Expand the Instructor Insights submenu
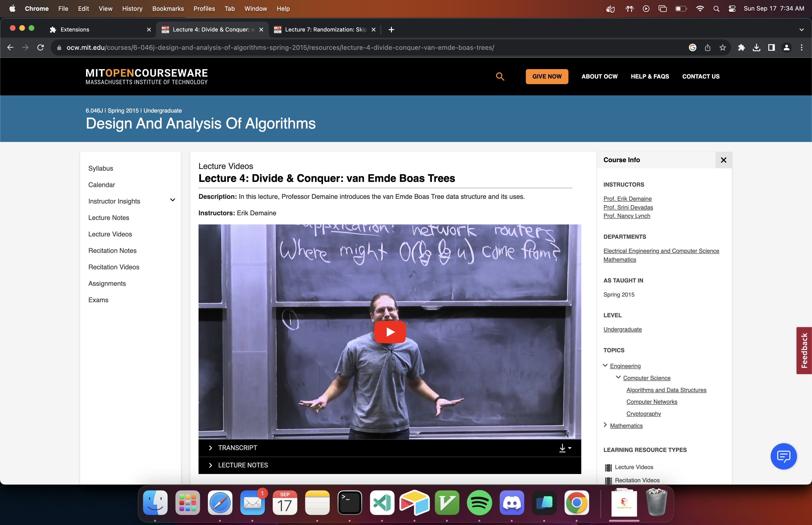Screen dimensions: 812x525 (x=172, y=200)
